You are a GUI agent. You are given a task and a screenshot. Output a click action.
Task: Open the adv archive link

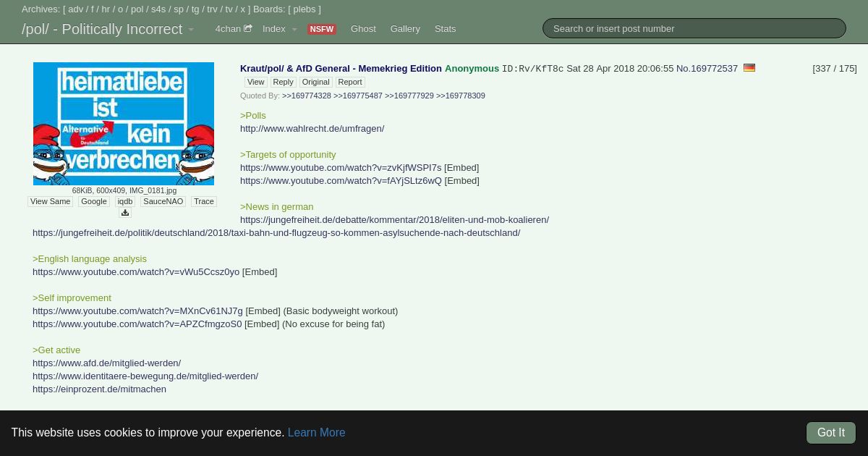coord(76,9)
